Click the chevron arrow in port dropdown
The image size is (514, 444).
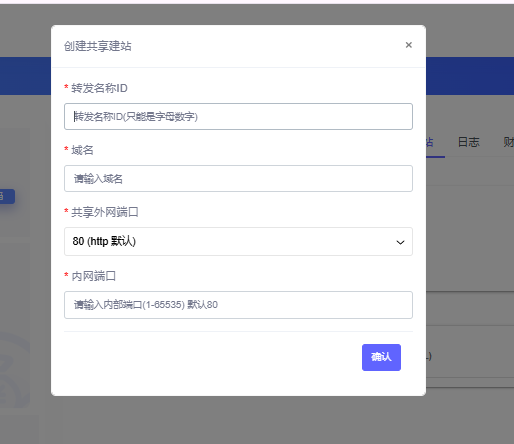click(x=400, y=242)
